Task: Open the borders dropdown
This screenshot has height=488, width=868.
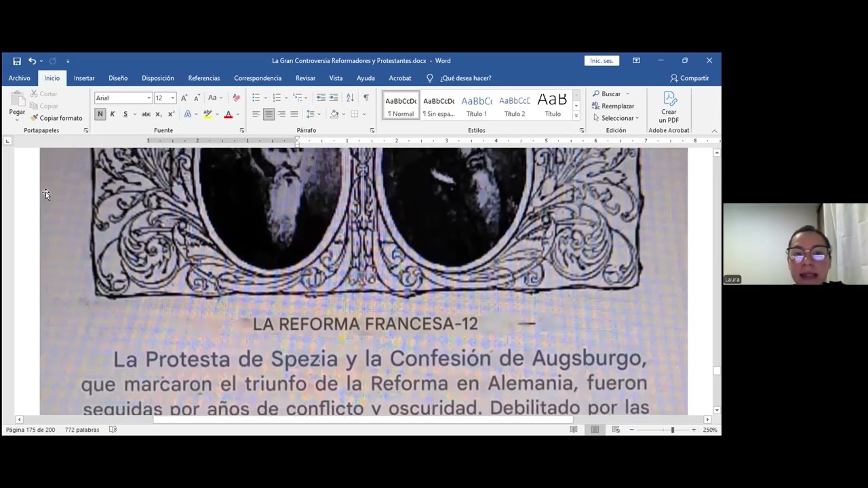Action: tap(364, 114)
